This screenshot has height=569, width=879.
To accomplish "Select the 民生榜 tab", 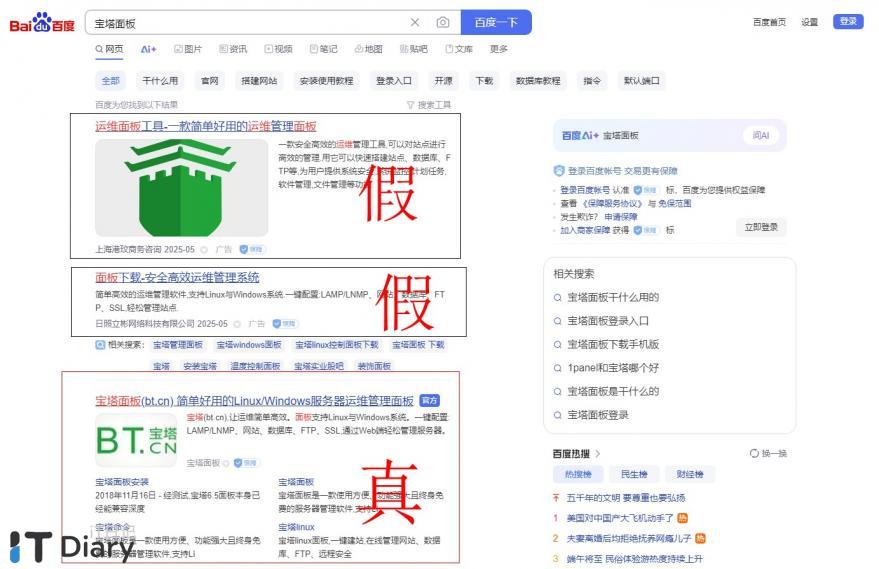I will coord(634,474).
